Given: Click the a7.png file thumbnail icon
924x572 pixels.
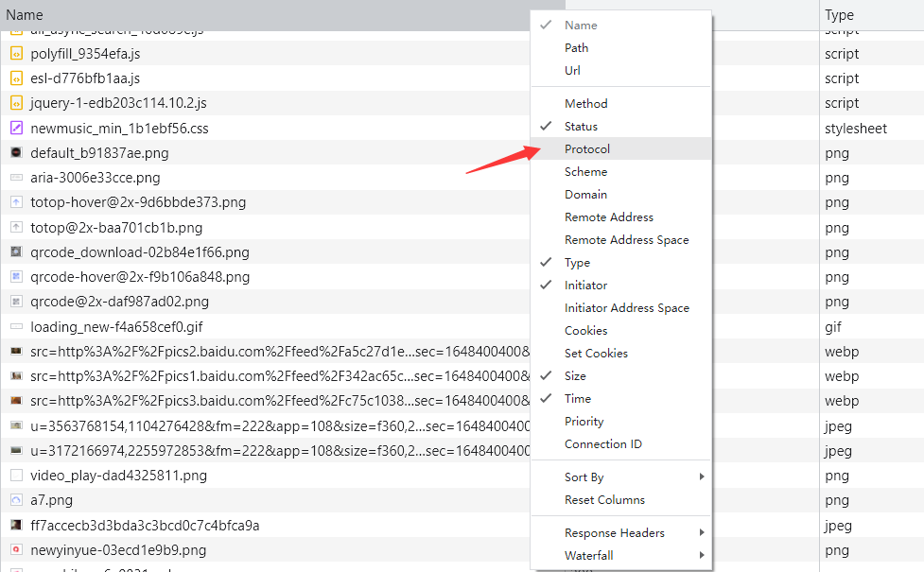Looking at the screenshot, I should [16, 500].
